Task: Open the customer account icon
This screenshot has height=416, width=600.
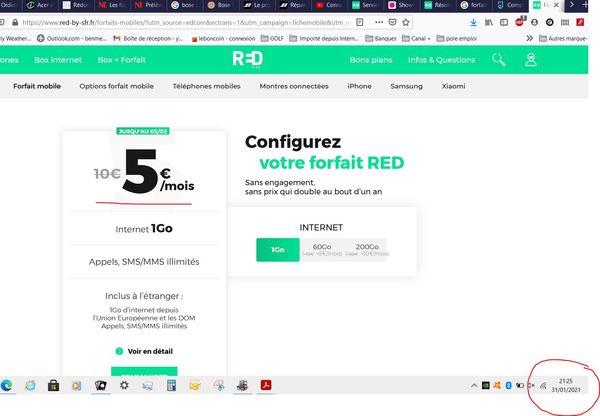Action: coord(531,60)
